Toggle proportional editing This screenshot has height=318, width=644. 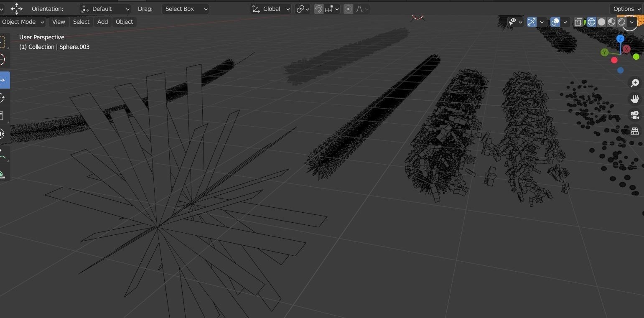[x=348, y=9]
